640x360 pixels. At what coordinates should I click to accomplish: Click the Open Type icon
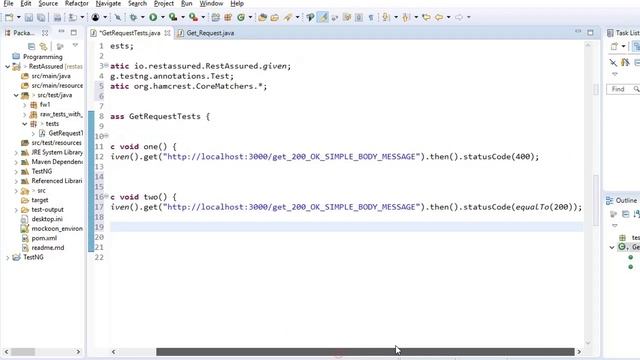click(262, 17)
